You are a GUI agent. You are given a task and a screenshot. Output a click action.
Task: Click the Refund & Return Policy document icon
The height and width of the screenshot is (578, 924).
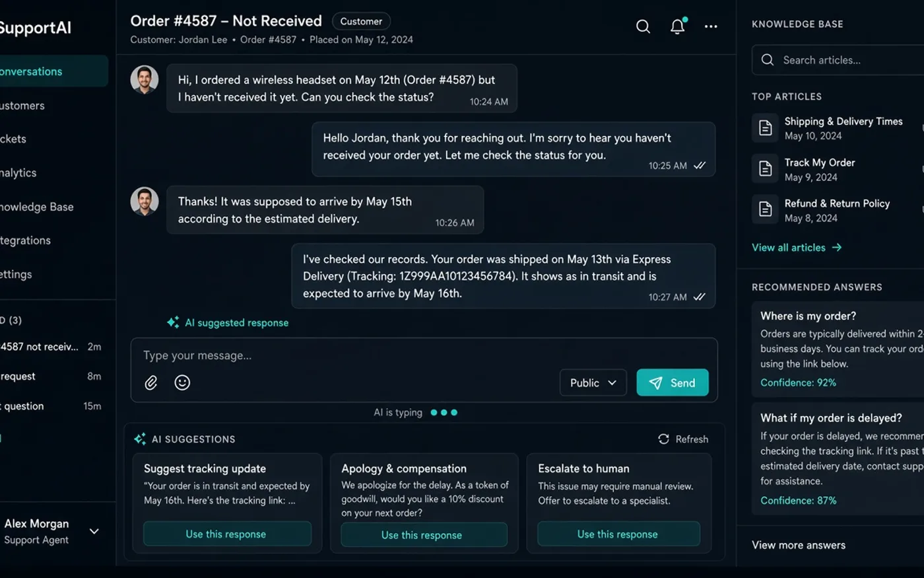(766, 210)
